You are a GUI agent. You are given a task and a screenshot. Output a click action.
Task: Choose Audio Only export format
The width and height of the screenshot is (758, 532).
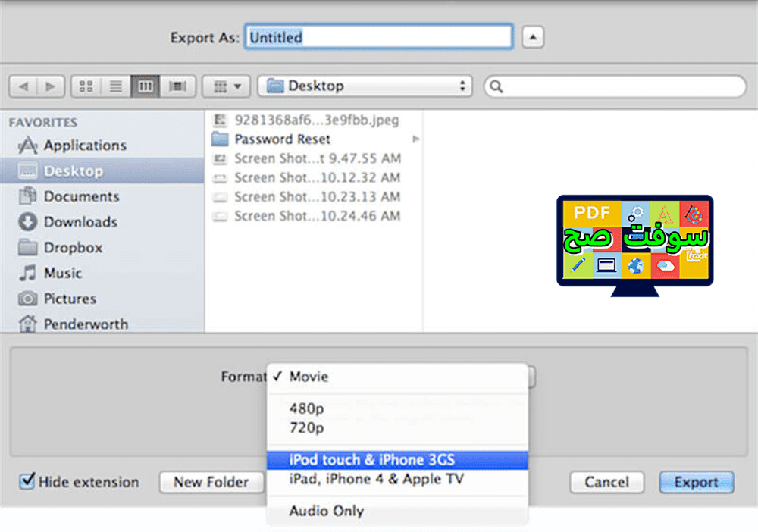tap(326, 511)
